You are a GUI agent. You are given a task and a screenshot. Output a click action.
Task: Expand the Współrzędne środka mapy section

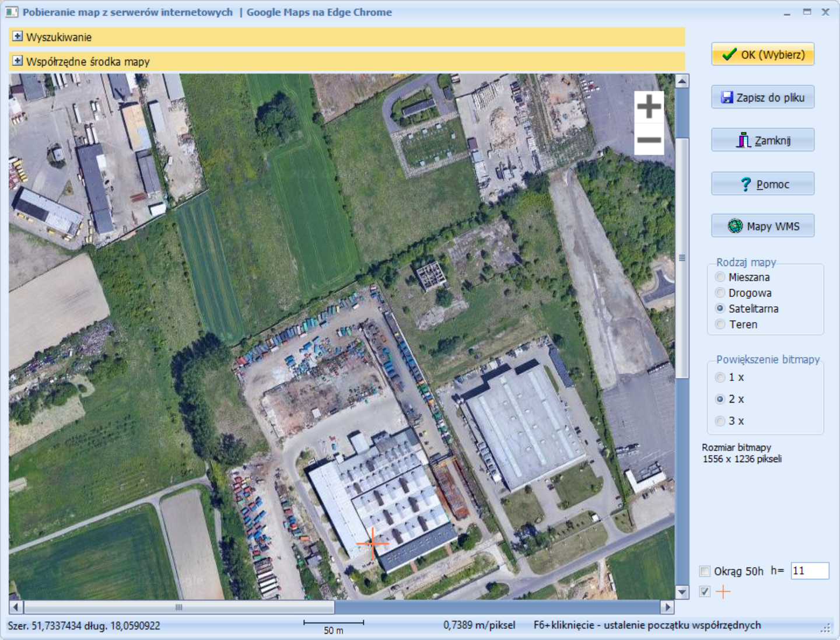pos(17,61)
